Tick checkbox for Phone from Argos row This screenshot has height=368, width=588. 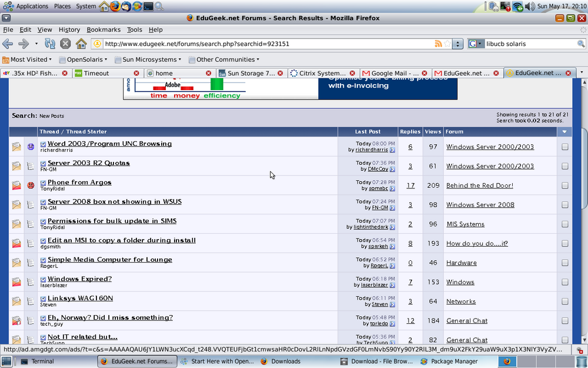click(564, 185)
